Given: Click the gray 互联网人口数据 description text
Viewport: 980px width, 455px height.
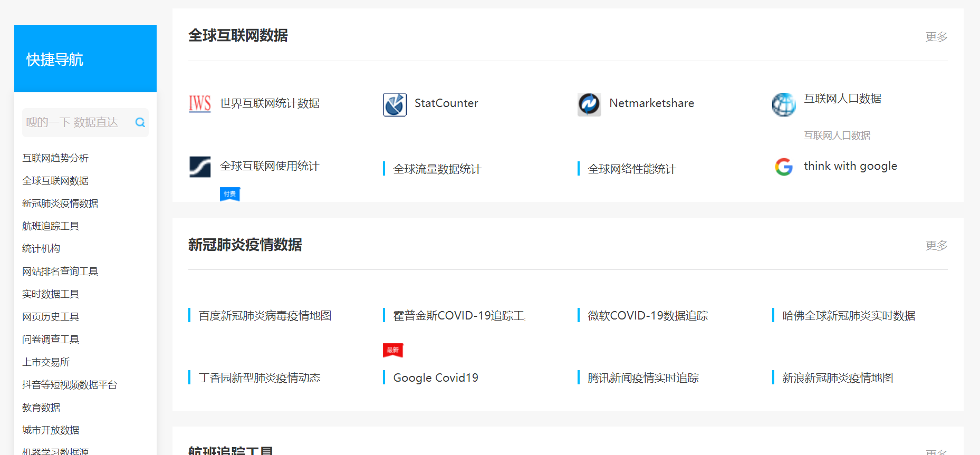Looking at the screenshot, I should (837, 135).
